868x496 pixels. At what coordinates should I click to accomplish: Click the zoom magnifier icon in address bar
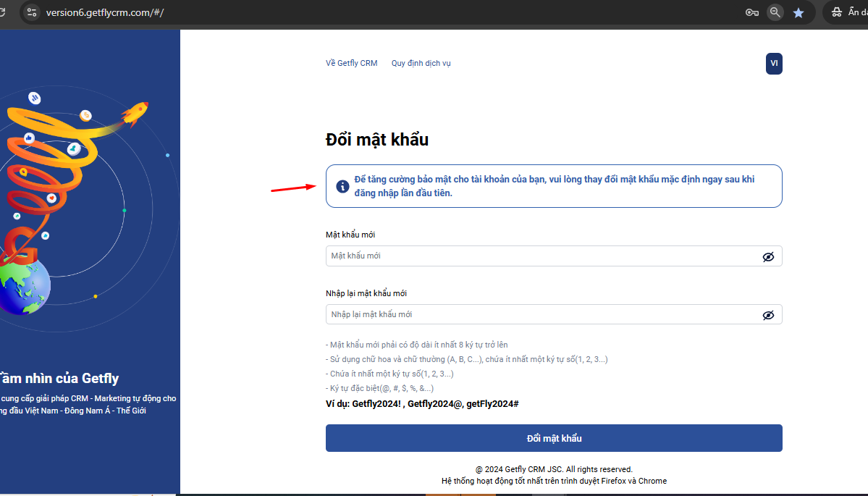775,12
